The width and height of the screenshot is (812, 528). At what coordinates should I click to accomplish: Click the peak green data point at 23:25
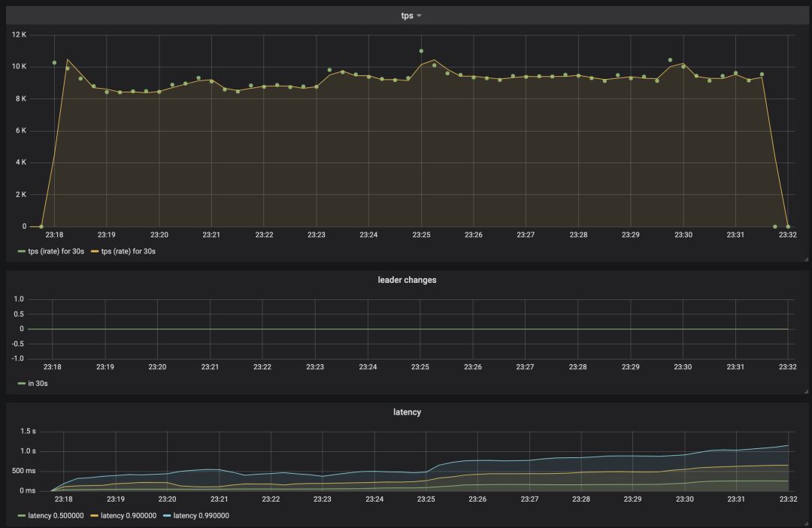421,51
